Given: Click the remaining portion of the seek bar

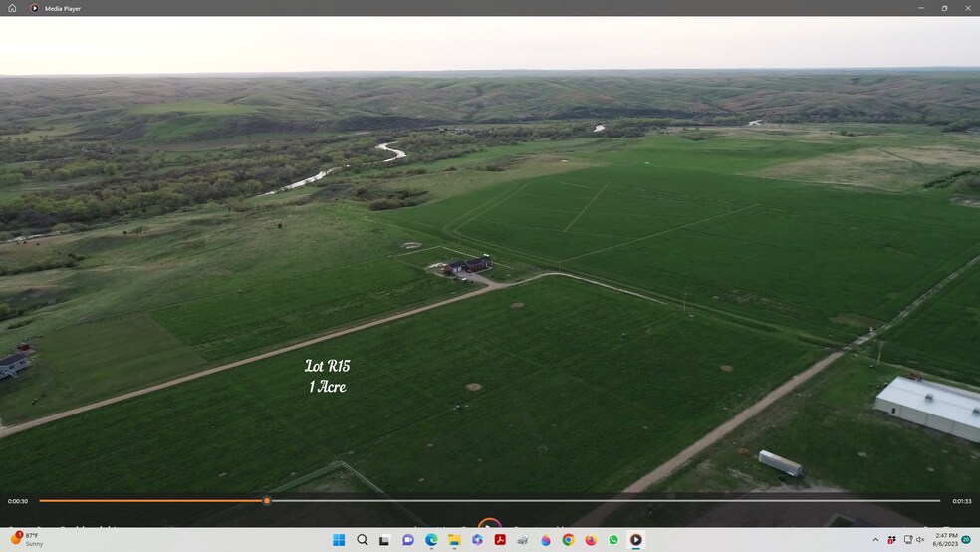Looking at the screenshot, I should tap(605, 501).
